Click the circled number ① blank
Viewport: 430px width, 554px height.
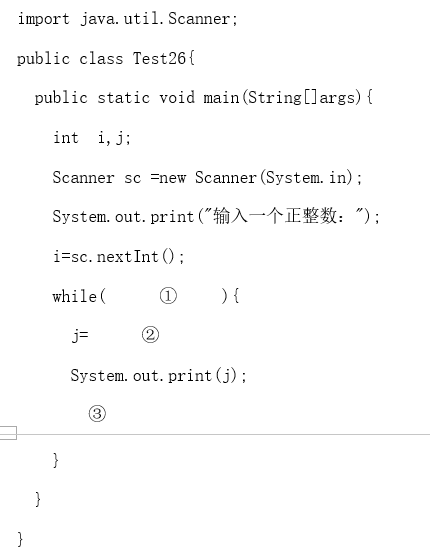168,296
